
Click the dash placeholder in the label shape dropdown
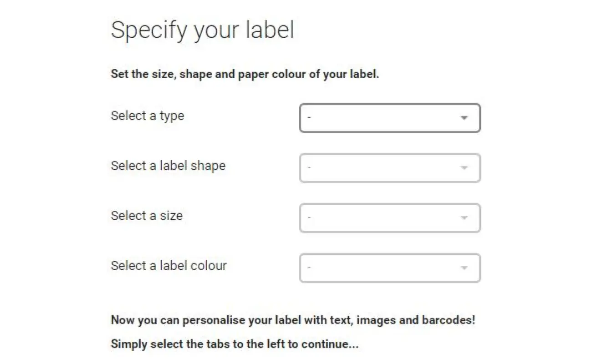[309, 168]
